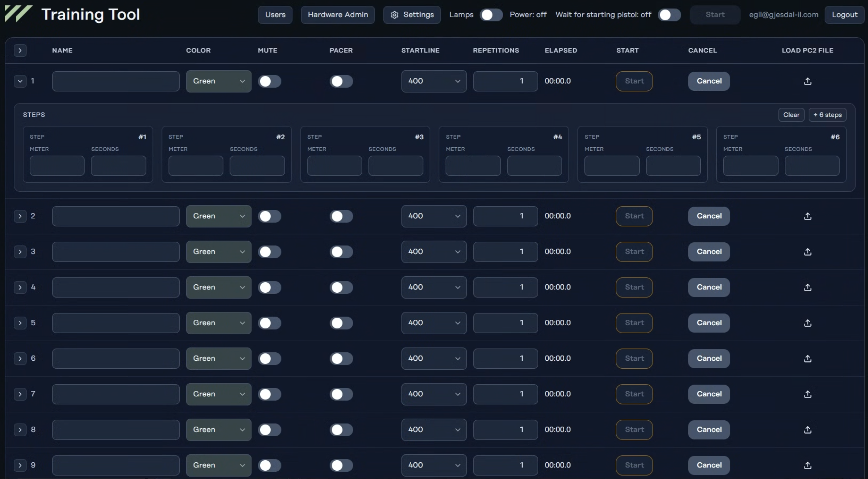Start row 1 runner

point(634,81)
